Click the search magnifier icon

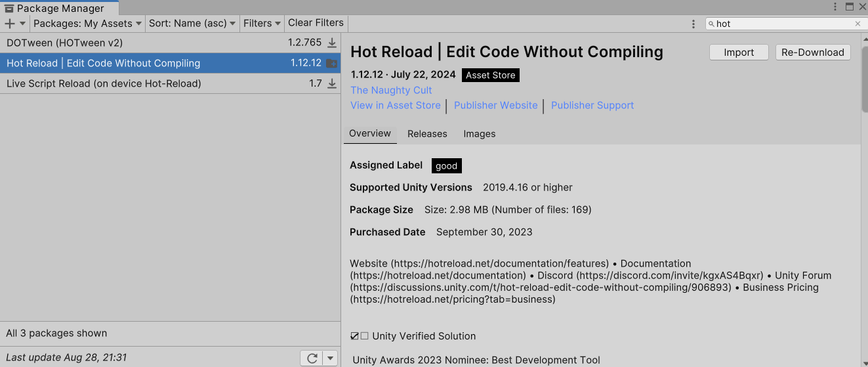[711, 24]
